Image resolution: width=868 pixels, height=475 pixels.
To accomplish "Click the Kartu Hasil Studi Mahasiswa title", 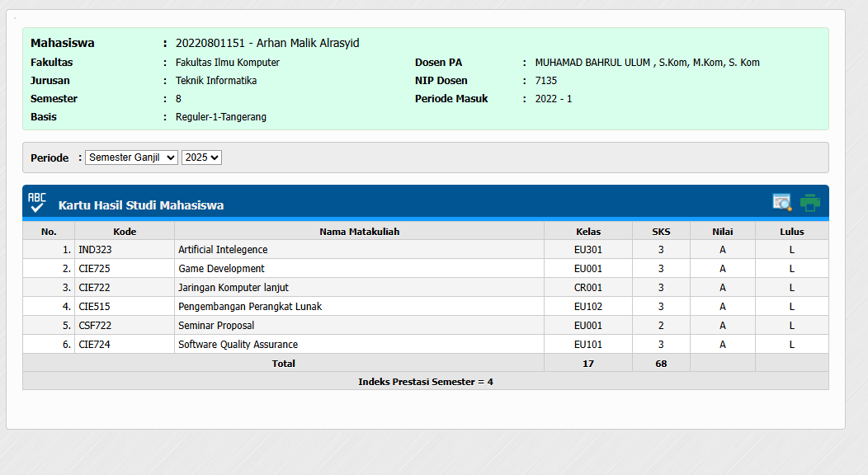I will click(141, 205).
